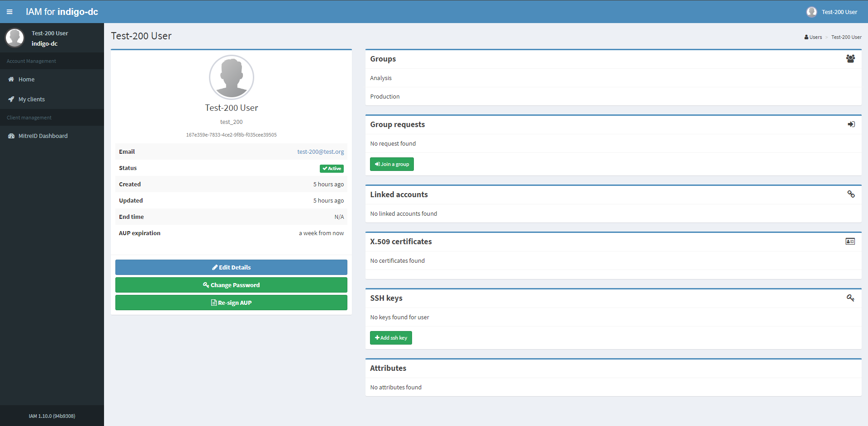Click the Join a group button
This screenshot has width=868, height=426.
point(392,164)
